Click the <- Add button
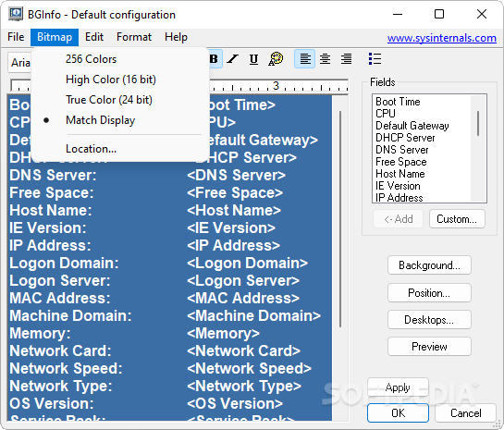This screenshot has width=504, height=430. click(398, 219)
